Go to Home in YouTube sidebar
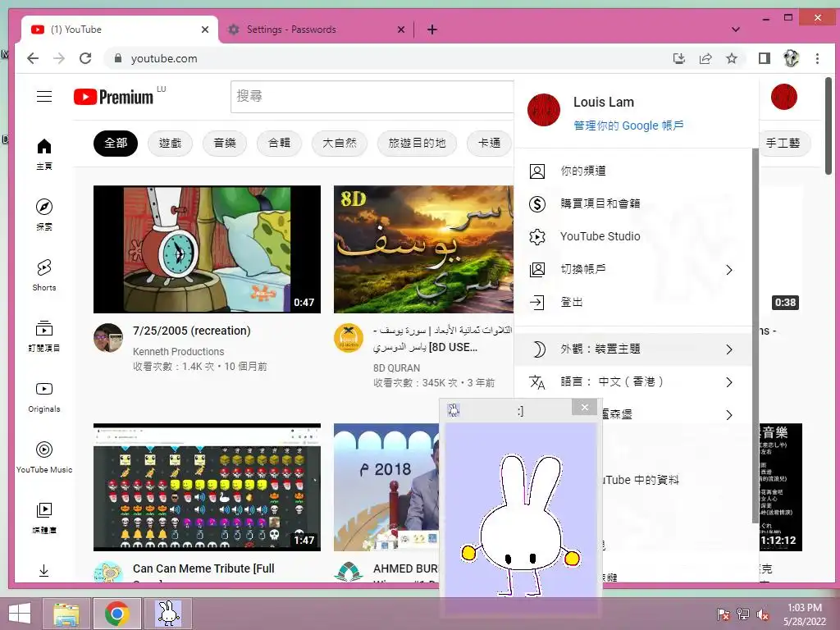The image size is (840, 630). click(44, 153)
